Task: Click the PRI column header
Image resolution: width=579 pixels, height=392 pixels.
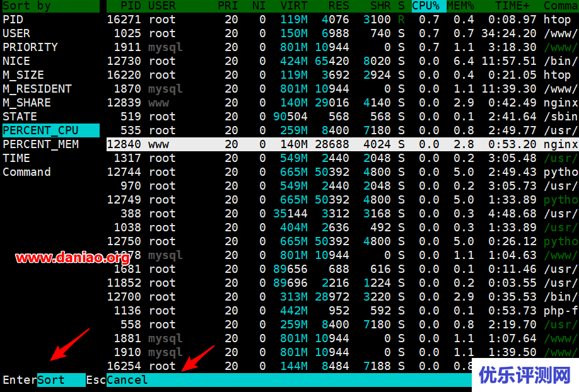Action: coord(228,6)
